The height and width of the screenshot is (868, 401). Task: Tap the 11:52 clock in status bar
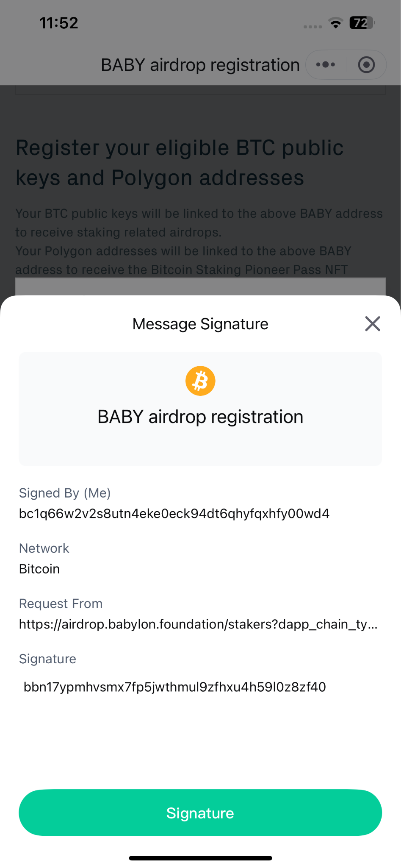tap(59, 23)
